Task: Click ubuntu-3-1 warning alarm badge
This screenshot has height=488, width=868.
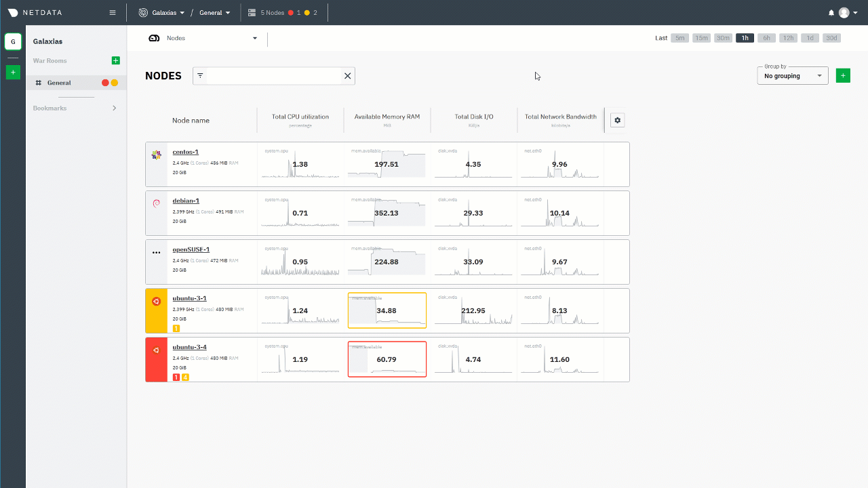Action: coord(176,328)
